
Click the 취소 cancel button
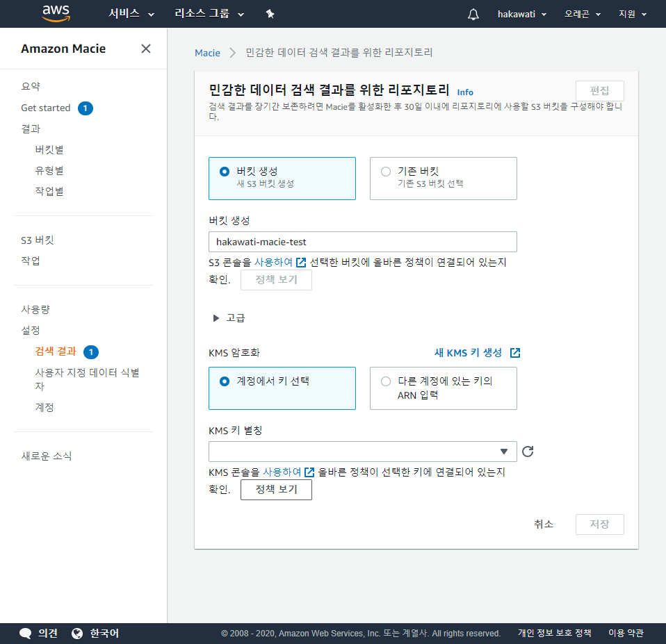(544, 525)
